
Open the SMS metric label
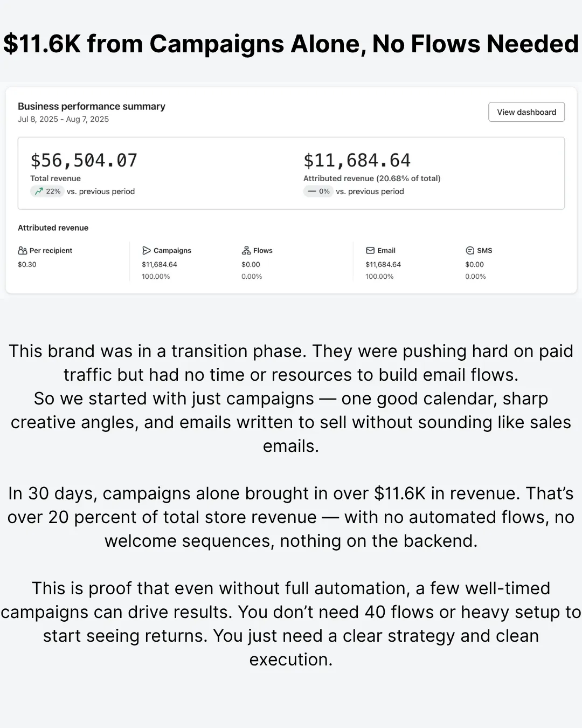click(484, 251)
